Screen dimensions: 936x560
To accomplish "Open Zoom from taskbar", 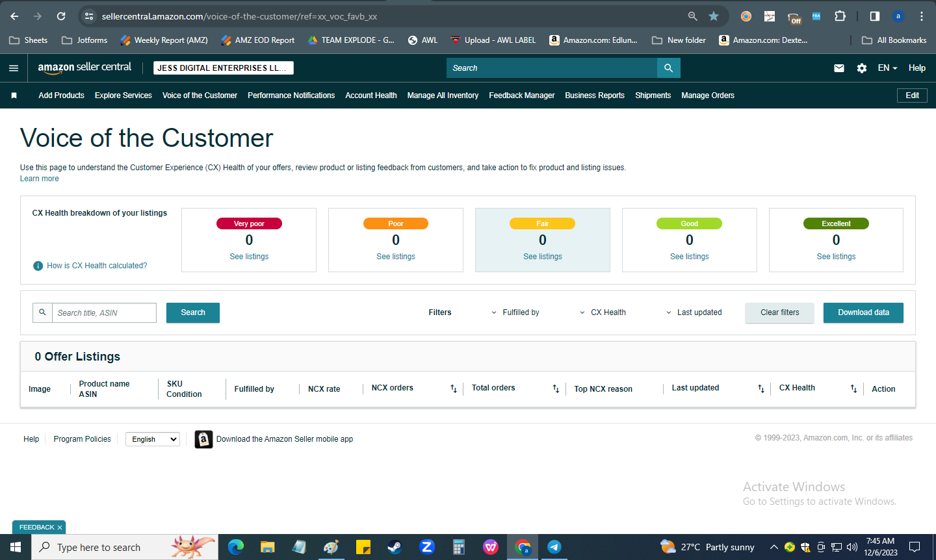I will pos(427,547).
